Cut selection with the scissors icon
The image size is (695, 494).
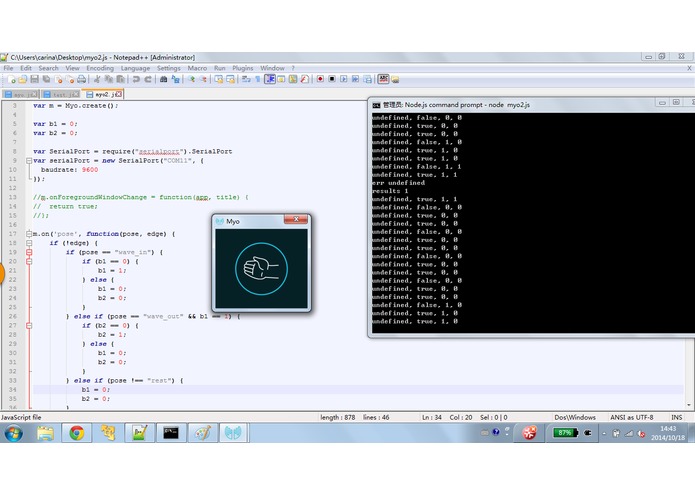[97, 79]
